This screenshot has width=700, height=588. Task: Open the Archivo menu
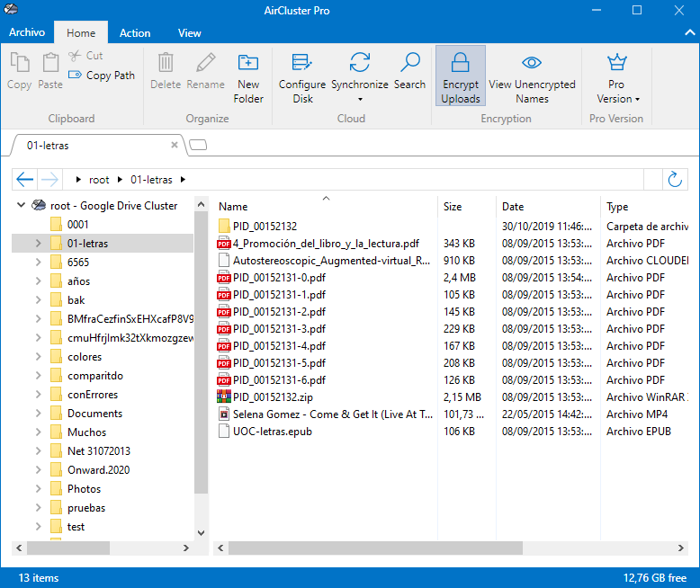[x=27, y=32]
